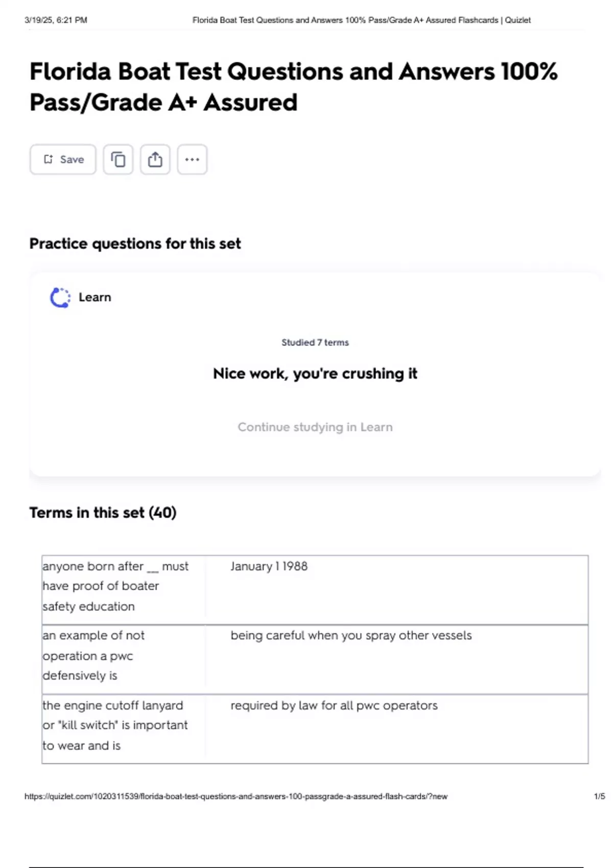Click definition about spraying other vessels

(351, 636)
